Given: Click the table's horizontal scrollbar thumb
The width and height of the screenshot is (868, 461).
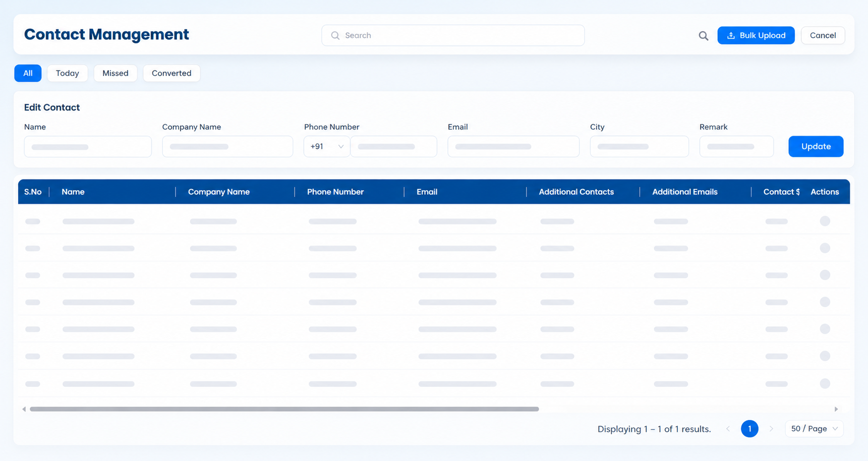Looking at the screenshot, I should [284, 409].
